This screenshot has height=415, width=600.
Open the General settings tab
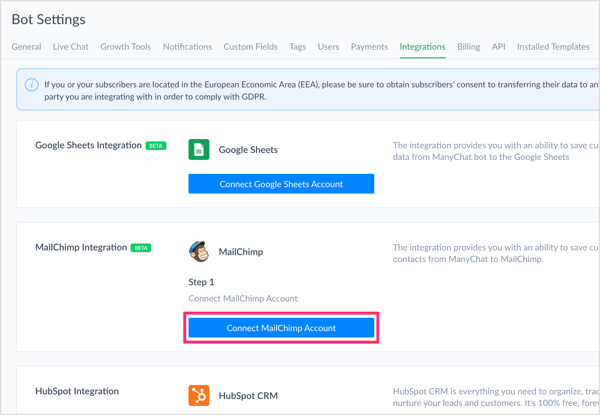pos(26,47)
